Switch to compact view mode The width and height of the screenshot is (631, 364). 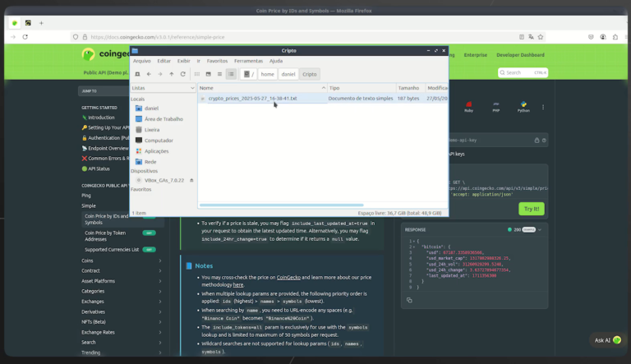point(219,74)
